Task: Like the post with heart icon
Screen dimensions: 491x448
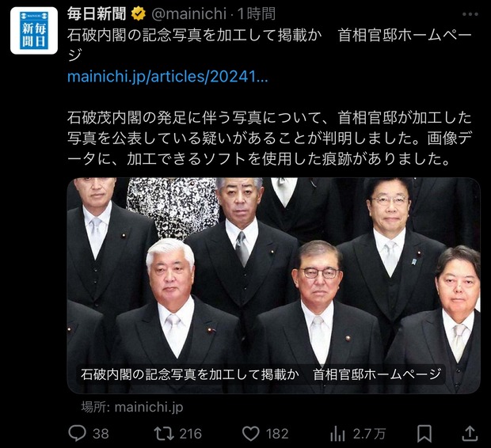Action: pyautogui.click(x=251, y=434)
